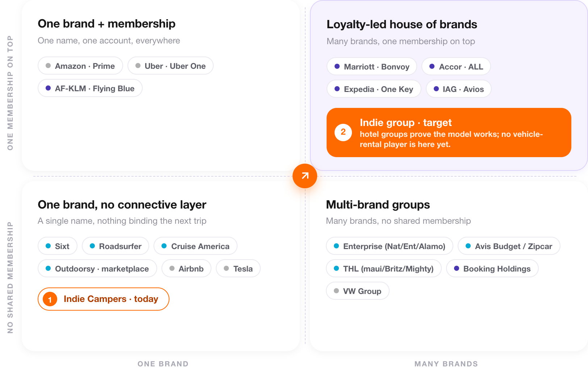Click the 'MANY BRANDS' axis label
588x370 pixels.
point(446,364)
